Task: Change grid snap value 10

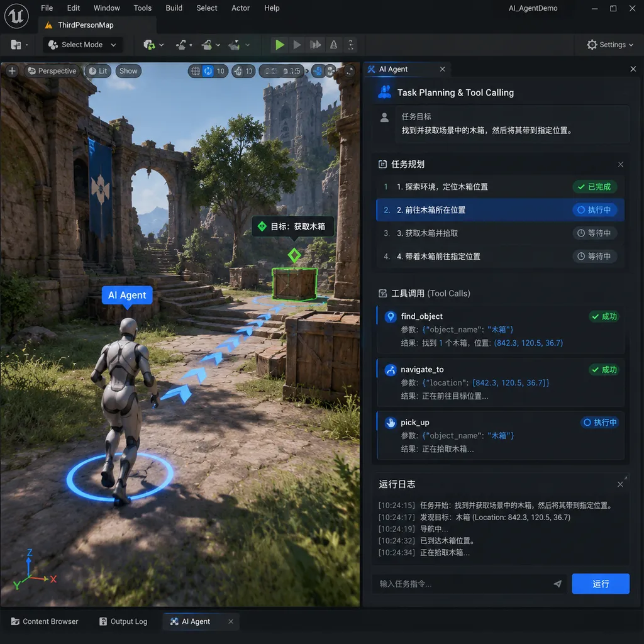Action: click(x=221, y=71)
